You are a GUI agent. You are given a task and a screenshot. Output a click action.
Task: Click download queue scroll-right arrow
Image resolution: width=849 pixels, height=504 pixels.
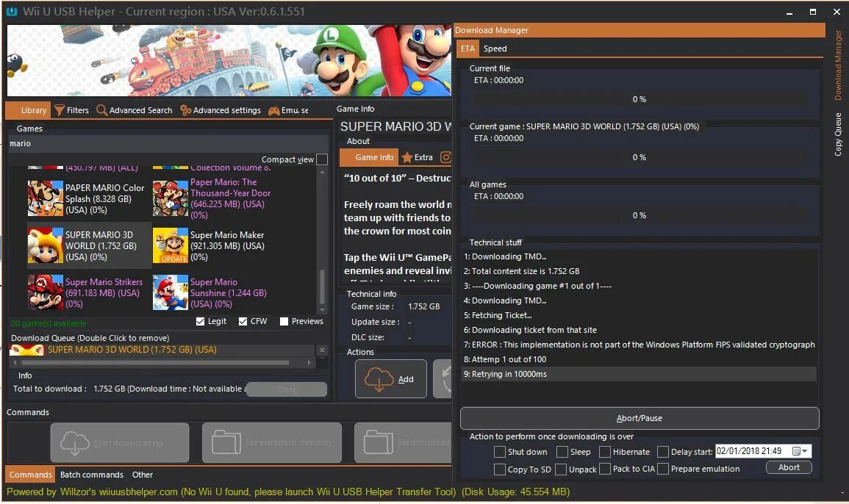[x=309, y=362]
